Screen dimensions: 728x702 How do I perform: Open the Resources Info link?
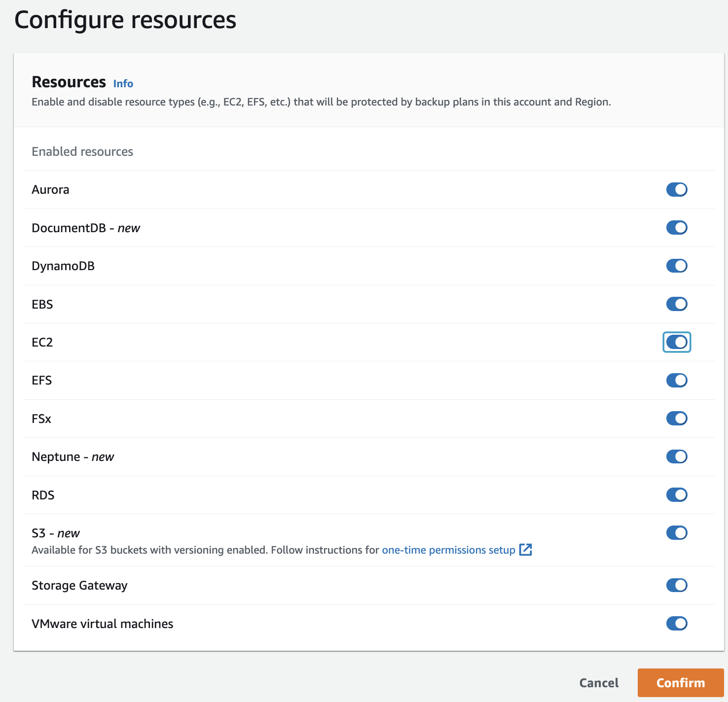click(123, 83)
